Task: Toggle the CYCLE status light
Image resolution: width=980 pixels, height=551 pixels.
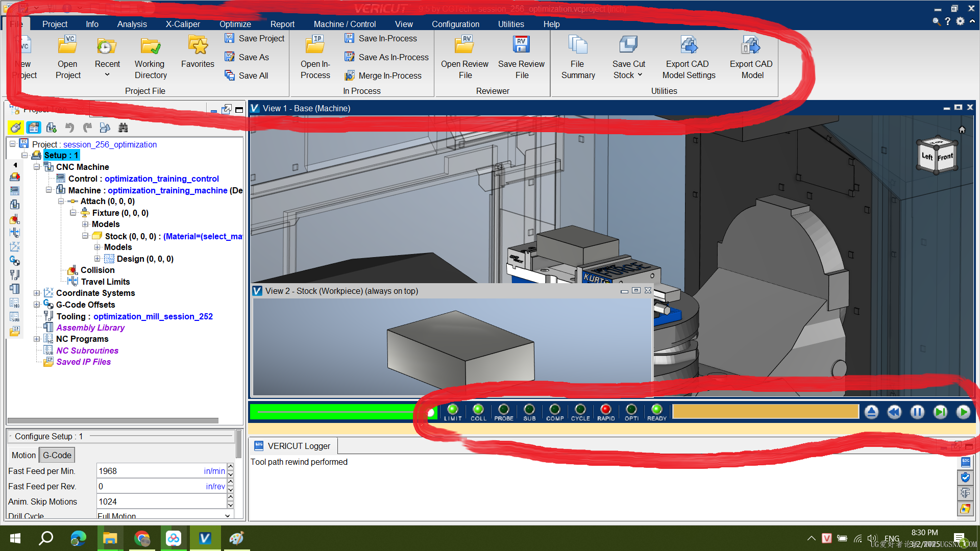Action: [x=580, y=409]
